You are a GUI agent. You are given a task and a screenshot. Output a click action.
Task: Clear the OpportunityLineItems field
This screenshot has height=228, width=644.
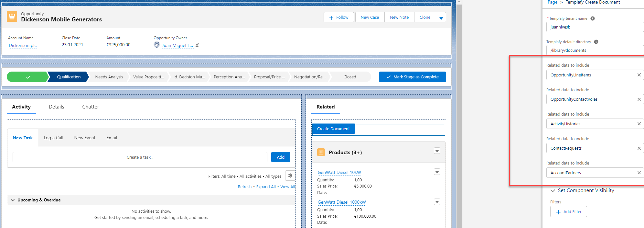tap(639, 75)
